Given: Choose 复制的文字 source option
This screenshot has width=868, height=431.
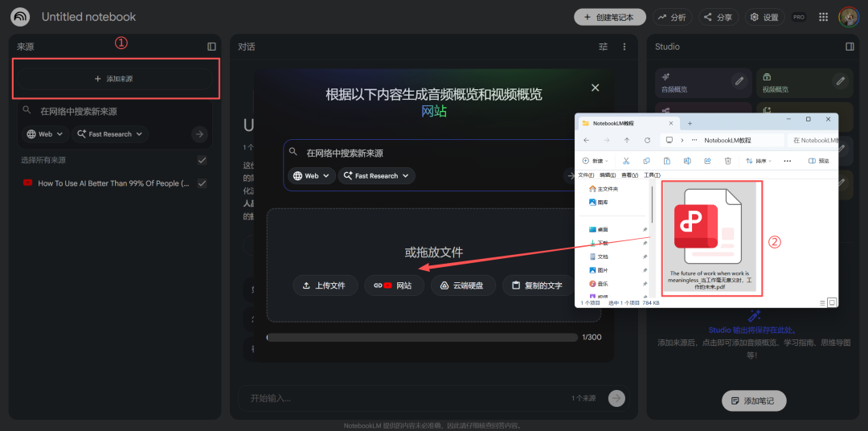Looking at the screenshot, I should point(538,285).
